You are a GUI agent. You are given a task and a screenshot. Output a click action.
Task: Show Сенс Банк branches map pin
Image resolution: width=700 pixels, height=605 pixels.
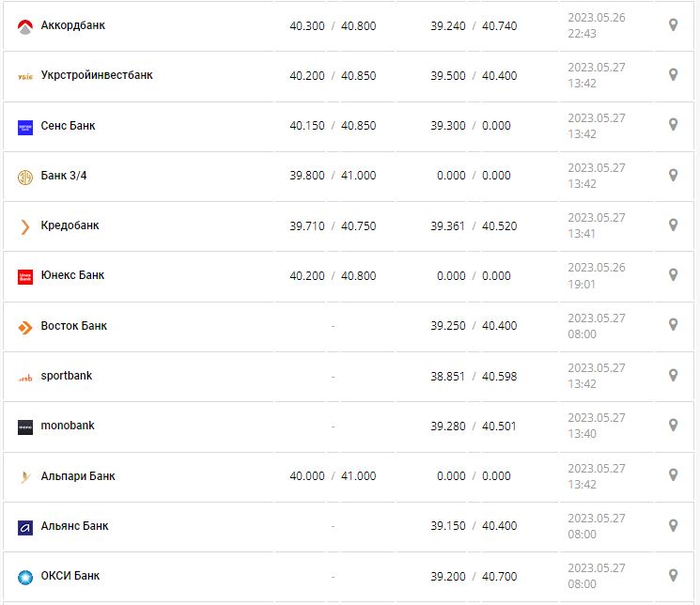(673, 124)
